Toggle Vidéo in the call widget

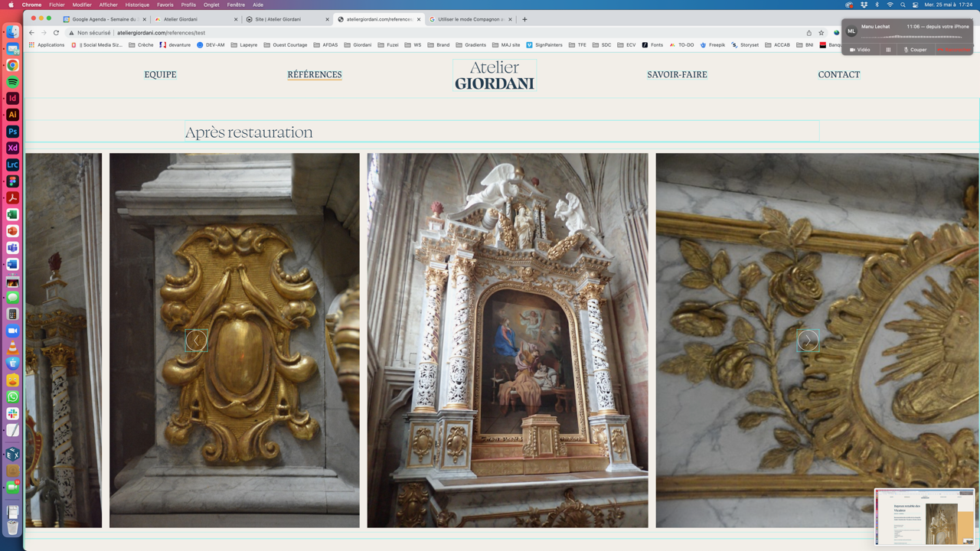tap(860, 50)
